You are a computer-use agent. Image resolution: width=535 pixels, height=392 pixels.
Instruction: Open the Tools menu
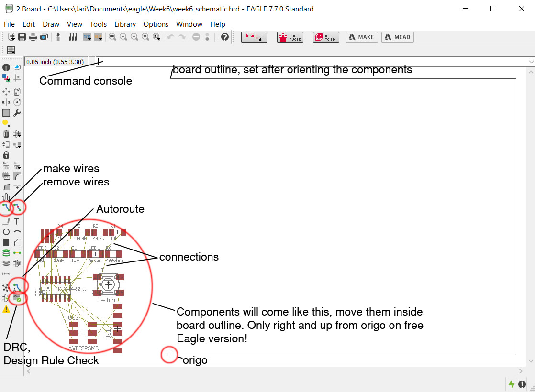[98, 24]
